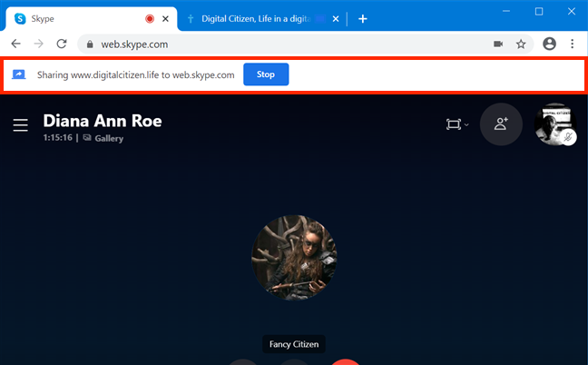Click the tab recording indicator on Skype tab
The image size is (588, 365).
click(150, 19)
